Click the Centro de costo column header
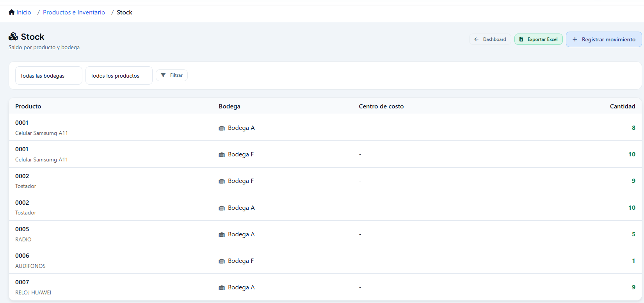 381,106
